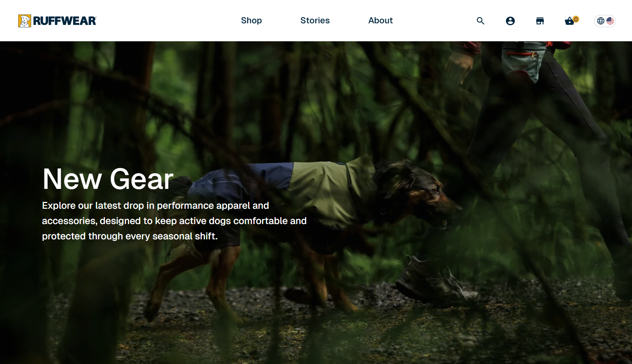Click the cart item count badge
This screenshot has height=364, width=632.
pyautogui.click(x=576, y=19)
